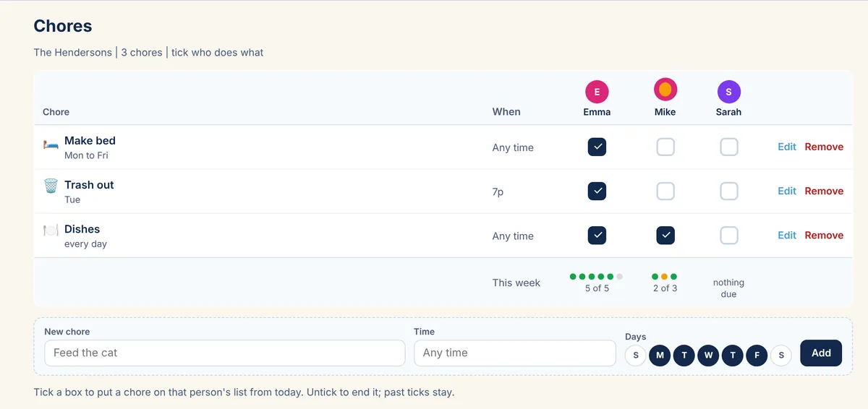Click Make bed's Any time value
This screenshot has height=409, width=868.
[513, 147]
